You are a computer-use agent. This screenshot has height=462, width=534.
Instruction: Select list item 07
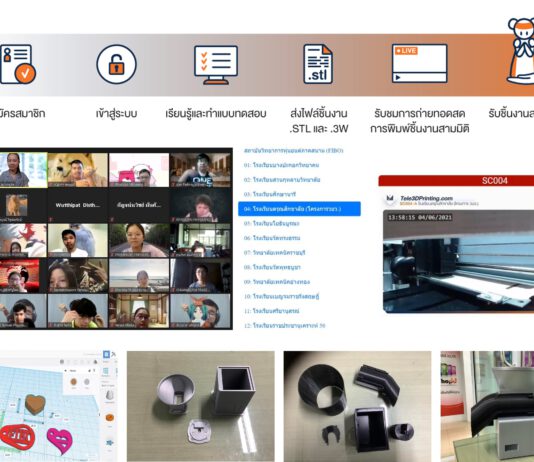point(274,253)
